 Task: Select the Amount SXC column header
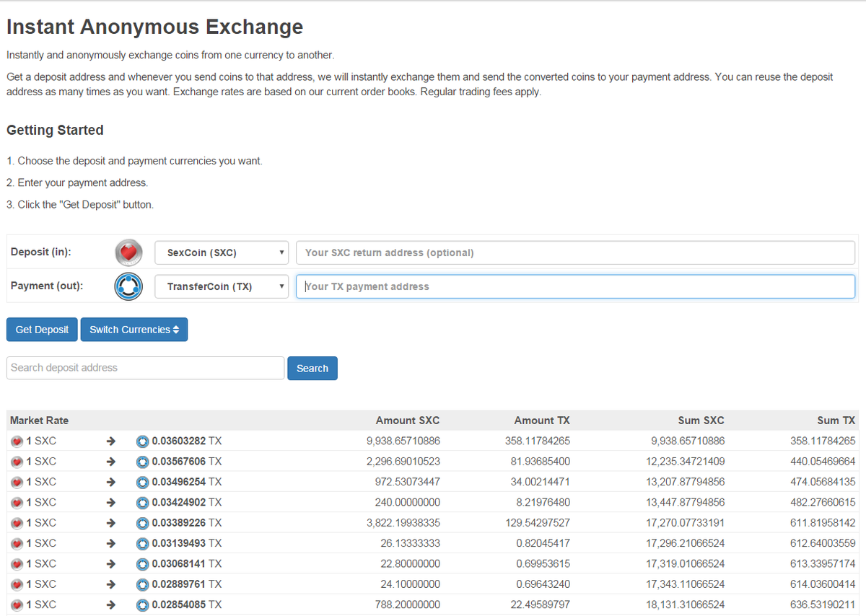(x=406, y=420)
